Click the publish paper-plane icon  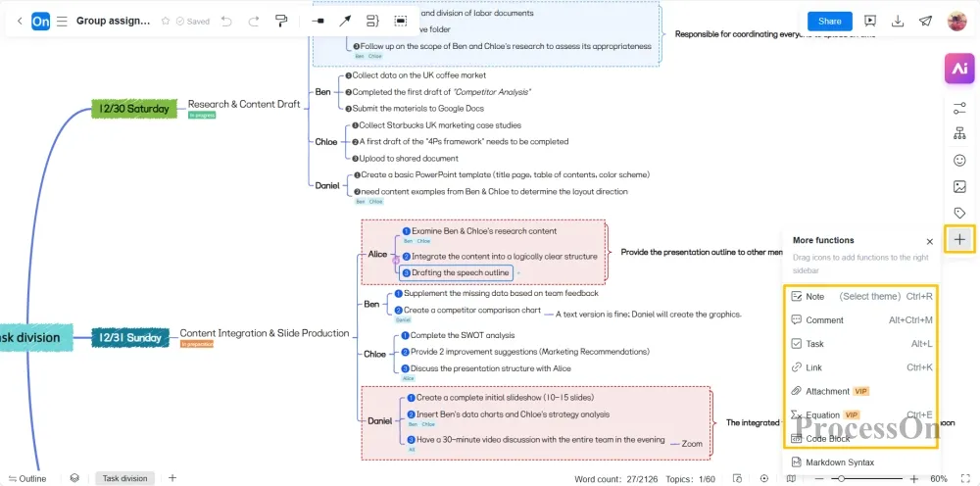point(925,21)
